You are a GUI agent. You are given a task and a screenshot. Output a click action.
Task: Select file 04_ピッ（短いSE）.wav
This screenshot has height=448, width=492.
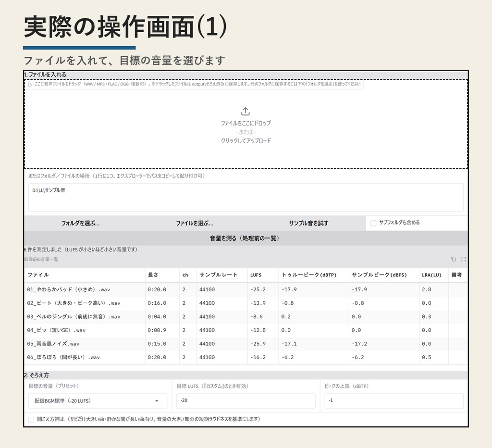click(56, 330)
